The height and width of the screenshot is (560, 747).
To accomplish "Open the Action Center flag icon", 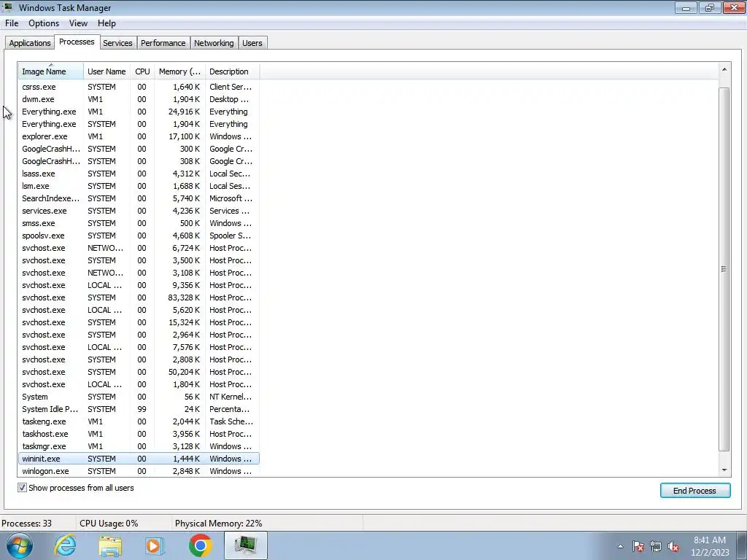I will click(638, 546).
